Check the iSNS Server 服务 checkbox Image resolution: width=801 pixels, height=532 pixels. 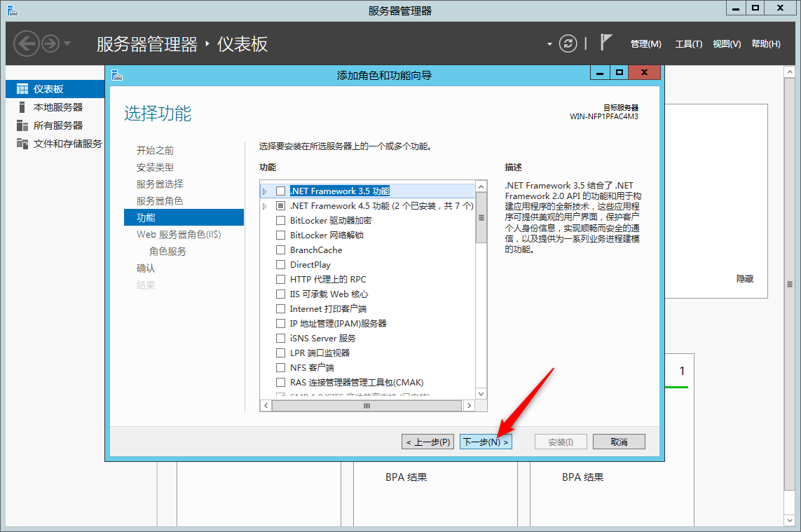pos(280,339)
